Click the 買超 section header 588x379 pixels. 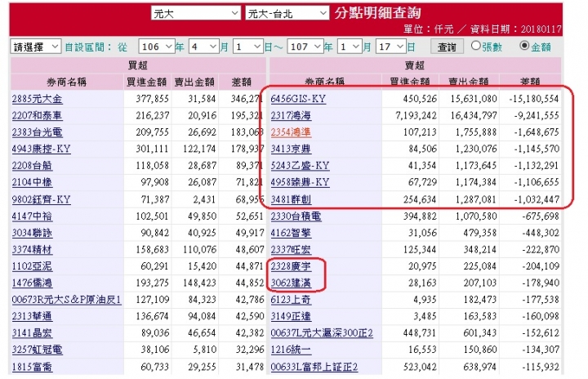[x=138, y=65]
